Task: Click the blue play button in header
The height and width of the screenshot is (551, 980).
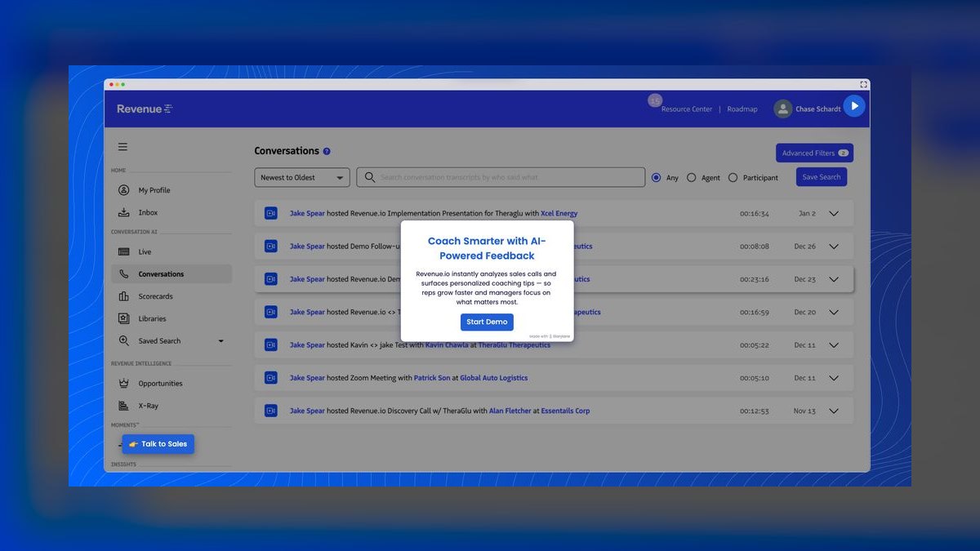Action: (x=854, y=106)
